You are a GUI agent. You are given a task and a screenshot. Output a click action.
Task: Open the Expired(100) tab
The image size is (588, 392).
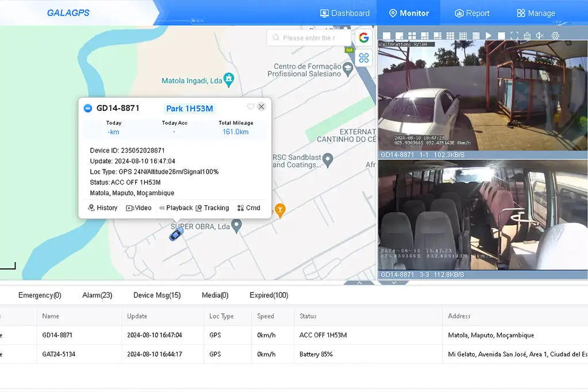[269, 295]
